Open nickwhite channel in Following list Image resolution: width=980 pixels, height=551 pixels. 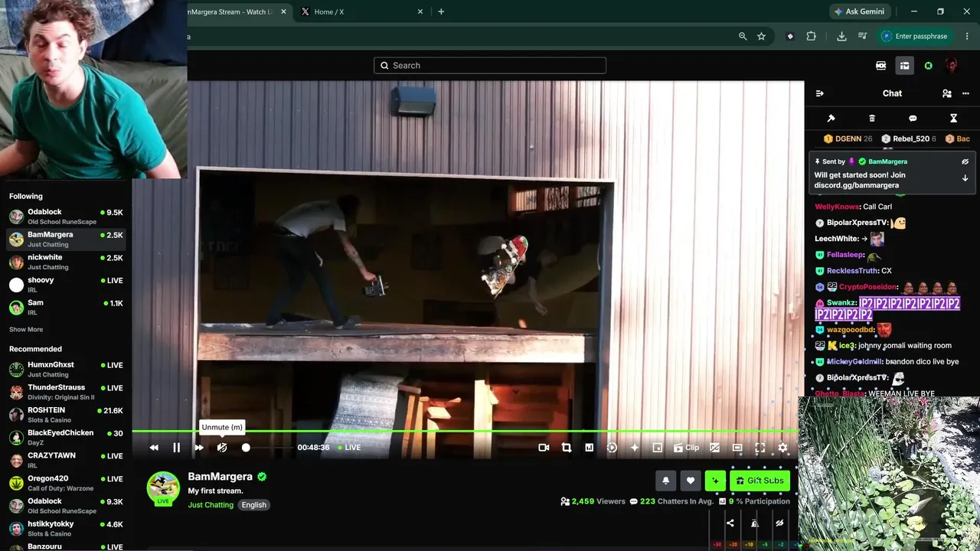pyautogui.click(x=66, y=262)
